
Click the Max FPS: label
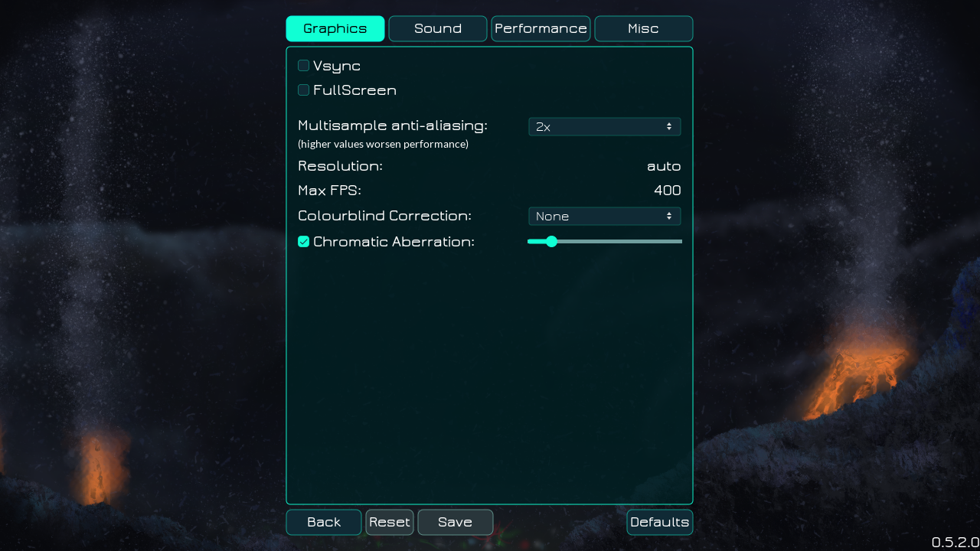click(329, 191)
